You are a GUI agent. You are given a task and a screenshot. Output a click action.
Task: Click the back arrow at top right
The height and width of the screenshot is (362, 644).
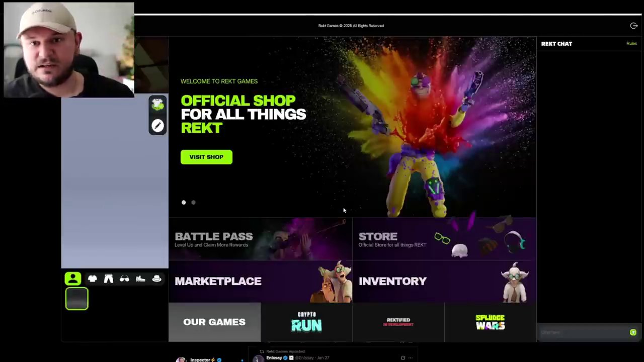633,26
